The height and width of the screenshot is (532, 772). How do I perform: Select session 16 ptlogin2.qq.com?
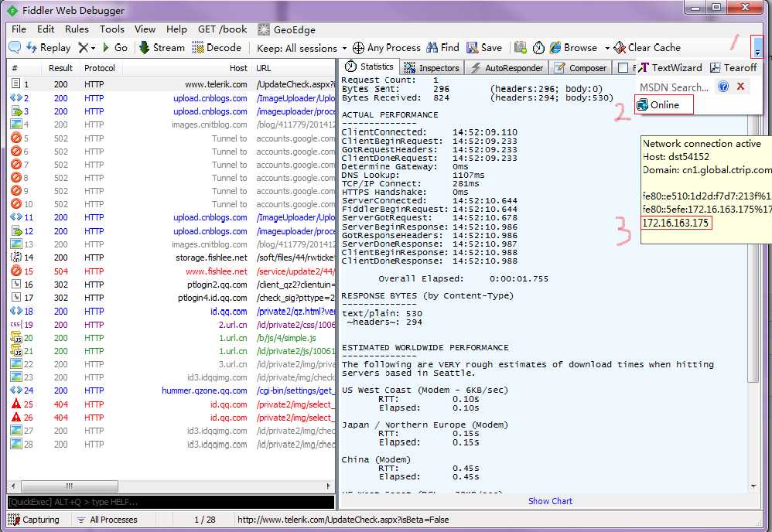(x=171, y=285)
